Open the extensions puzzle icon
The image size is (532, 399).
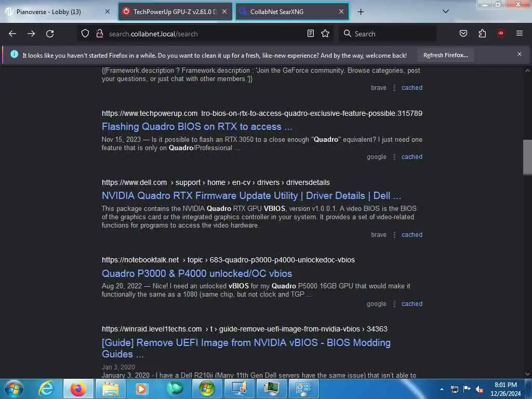(482, 33)
